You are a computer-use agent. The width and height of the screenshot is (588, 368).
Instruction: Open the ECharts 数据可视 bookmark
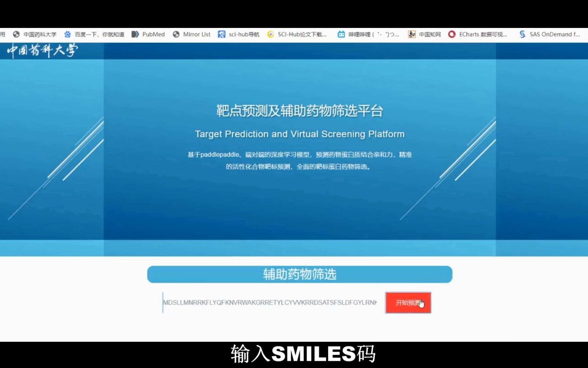[478, 34]
